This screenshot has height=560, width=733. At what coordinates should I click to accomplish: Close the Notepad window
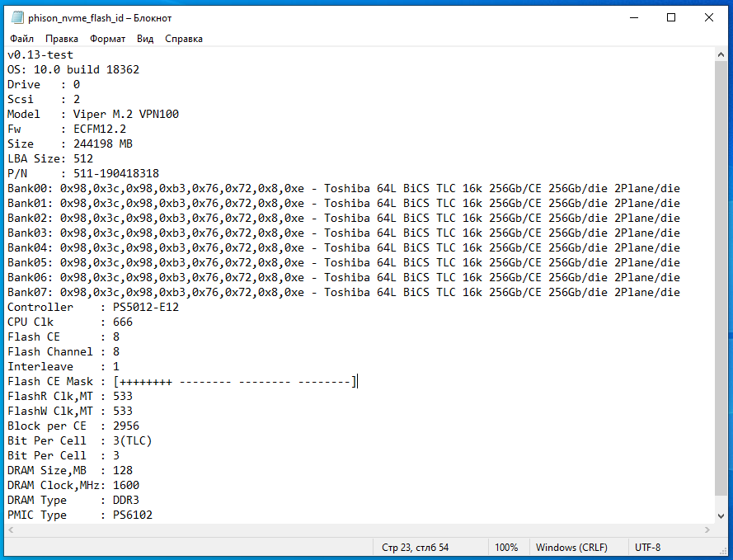coord(709,18)
